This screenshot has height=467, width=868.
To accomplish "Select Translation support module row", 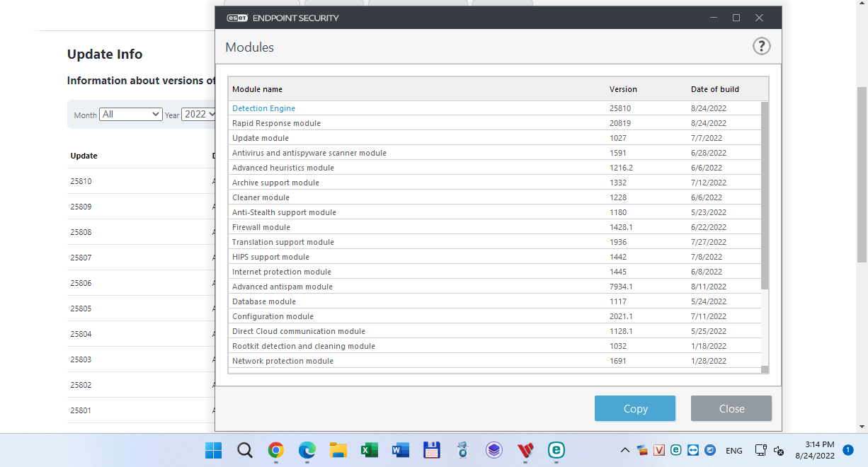I will [495, 242].
